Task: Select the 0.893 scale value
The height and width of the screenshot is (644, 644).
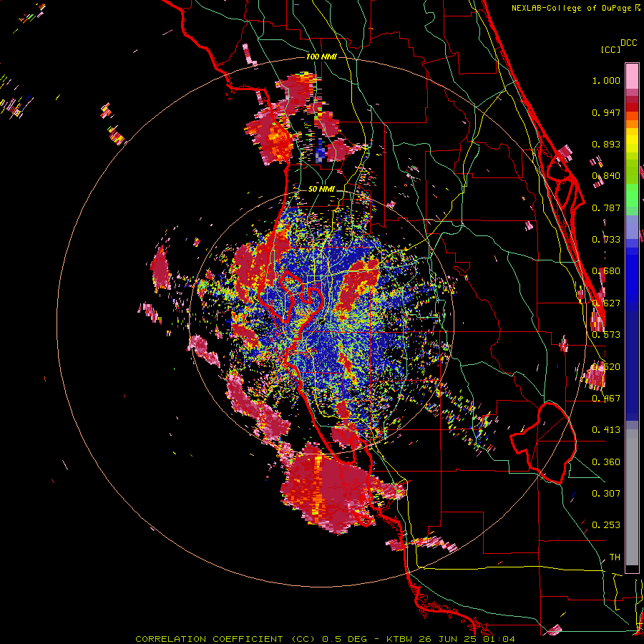Action: pyautogui.click(x=606, y=144)
